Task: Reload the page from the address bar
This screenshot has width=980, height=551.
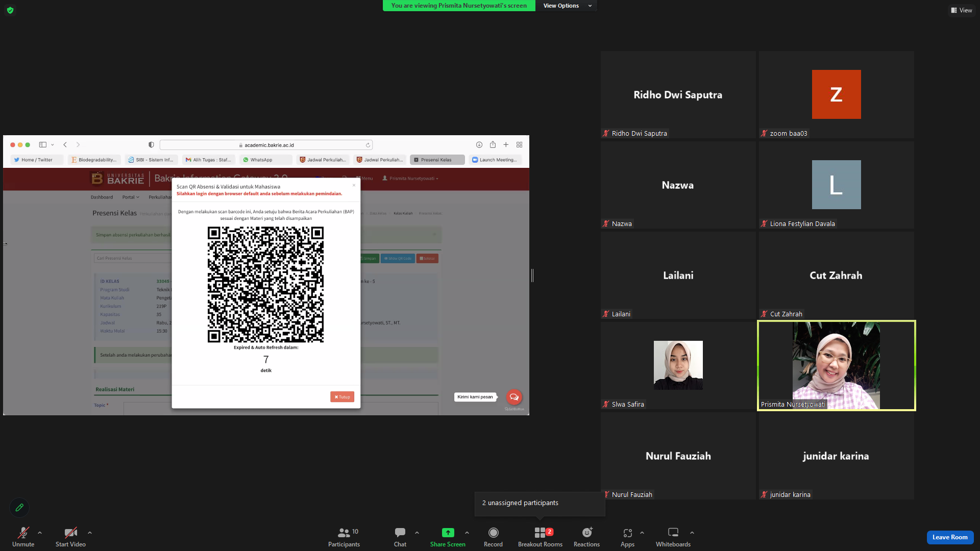Action: (x=367, y=145)
